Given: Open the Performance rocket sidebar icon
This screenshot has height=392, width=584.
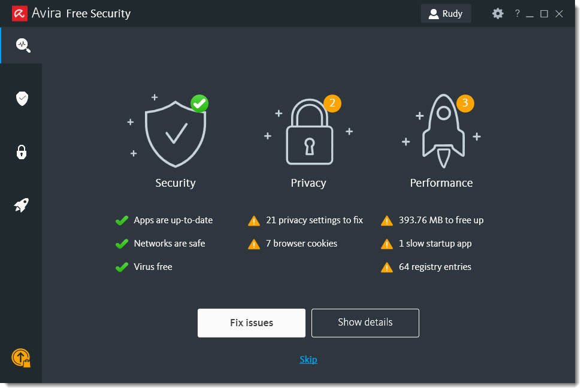Looking at the screenshot, I should pos(21,205).
